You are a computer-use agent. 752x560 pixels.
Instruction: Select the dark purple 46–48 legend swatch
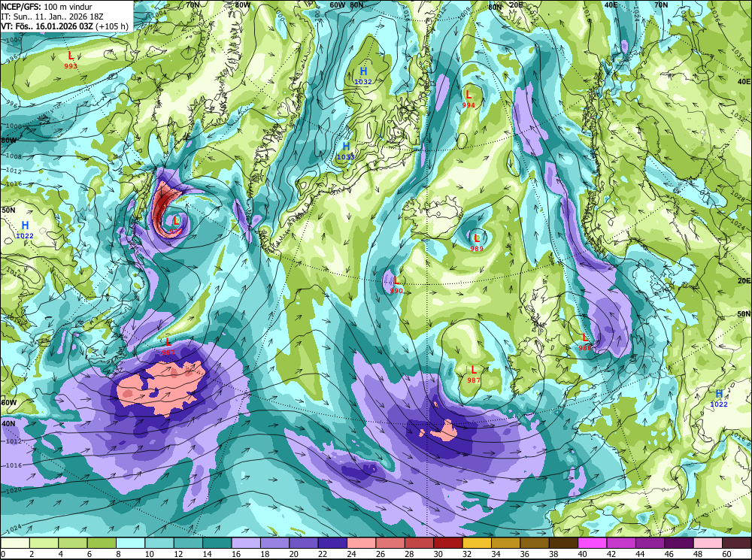679,543
